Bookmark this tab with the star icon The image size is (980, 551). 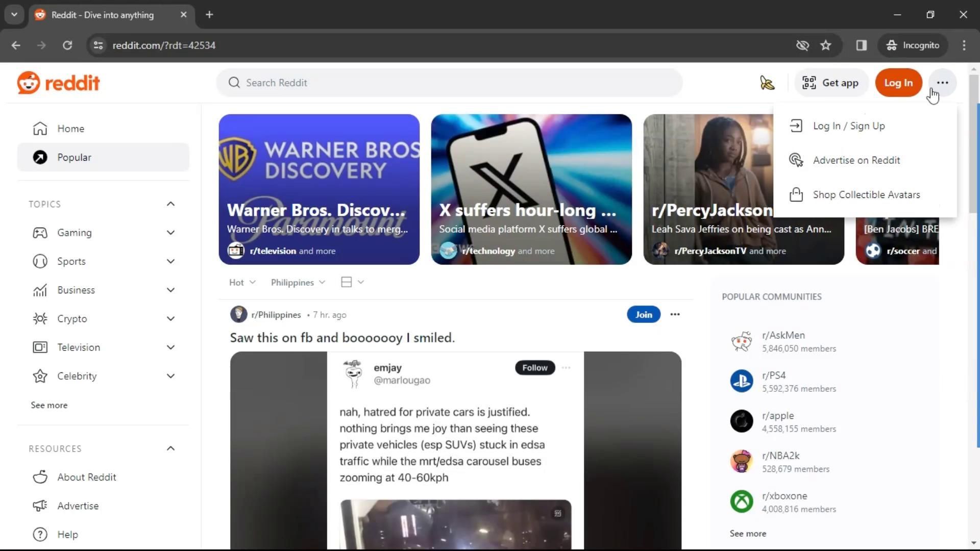click(826, 45)
